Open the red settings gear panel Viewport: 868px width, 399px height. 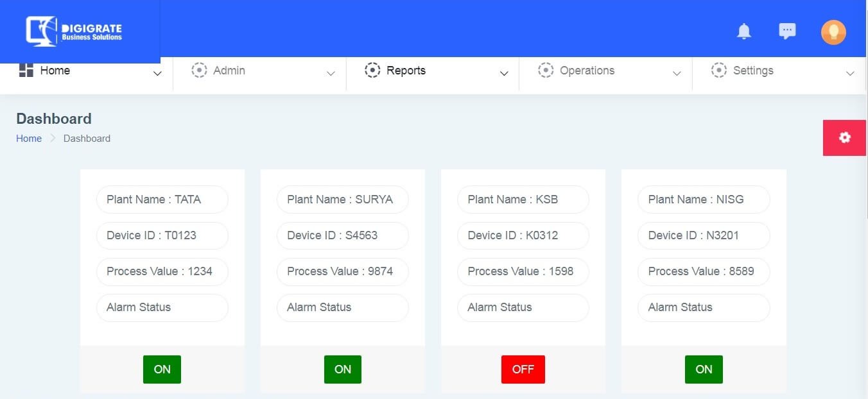point(844,137)
